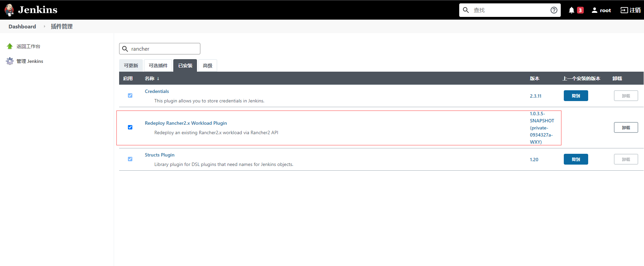The height and width of the screenshot is (266, 644).
Task: Click disabled uninstall button for Structs Plugin
Action: pos(626,159)
